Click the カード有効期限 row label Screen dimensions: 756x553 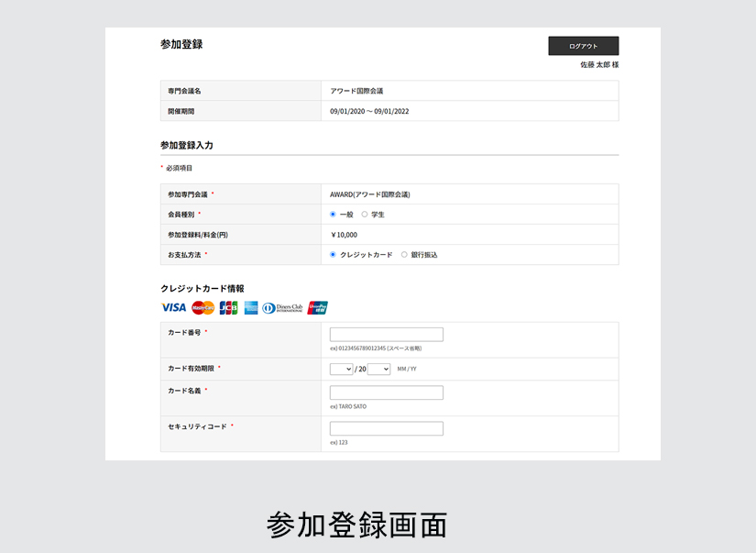coord(191,368)
